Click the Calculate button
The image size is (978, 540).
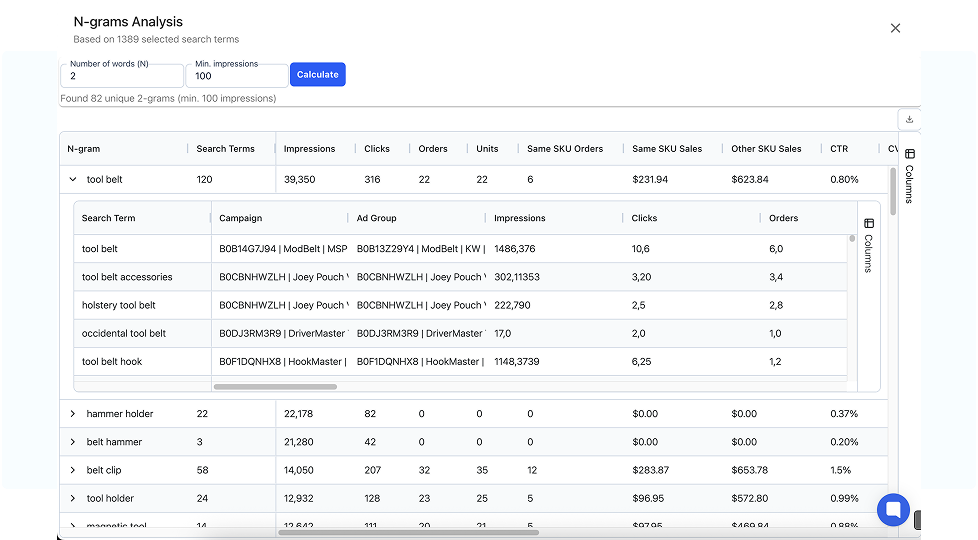(317, 74)
